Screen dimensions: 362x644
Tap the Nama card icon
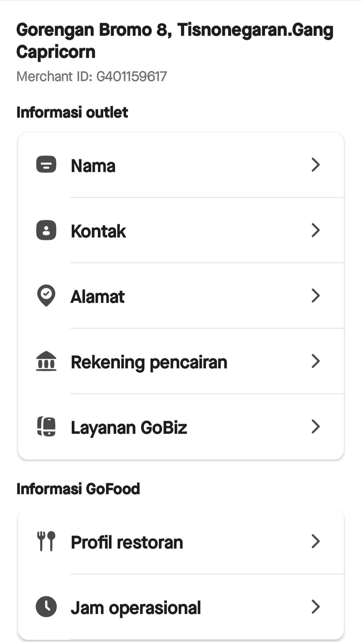tap(46, 164)
